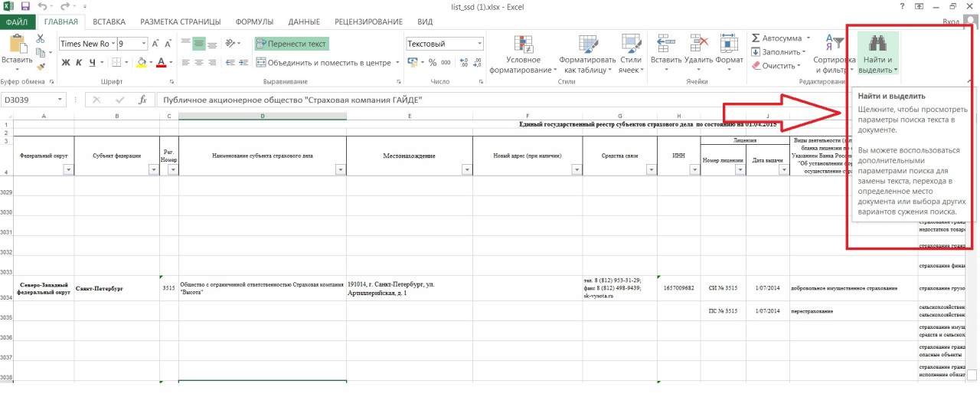The width and height of the screenshot is (980, 407).
Task: Click the Borders icon
Action: pyautogui.click(x=116, y=63)
